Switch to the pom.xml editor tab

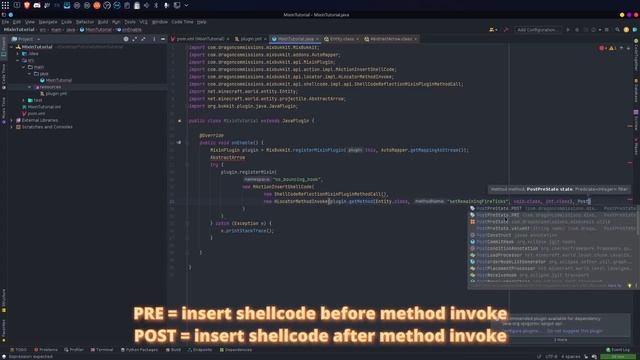(x=200, y=39)
